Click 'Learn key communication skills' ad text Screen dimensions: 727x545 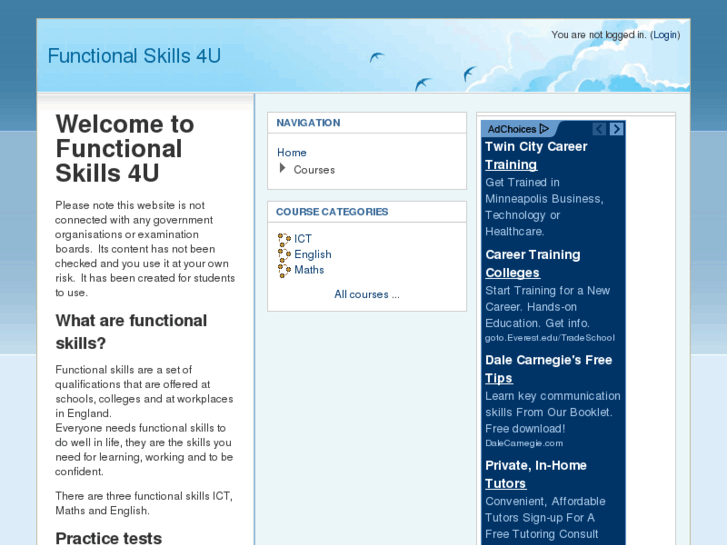tap(553, 412)
